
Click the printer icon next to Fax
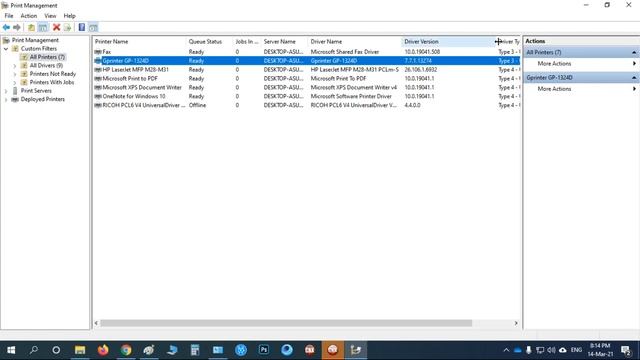coord(98,52)
